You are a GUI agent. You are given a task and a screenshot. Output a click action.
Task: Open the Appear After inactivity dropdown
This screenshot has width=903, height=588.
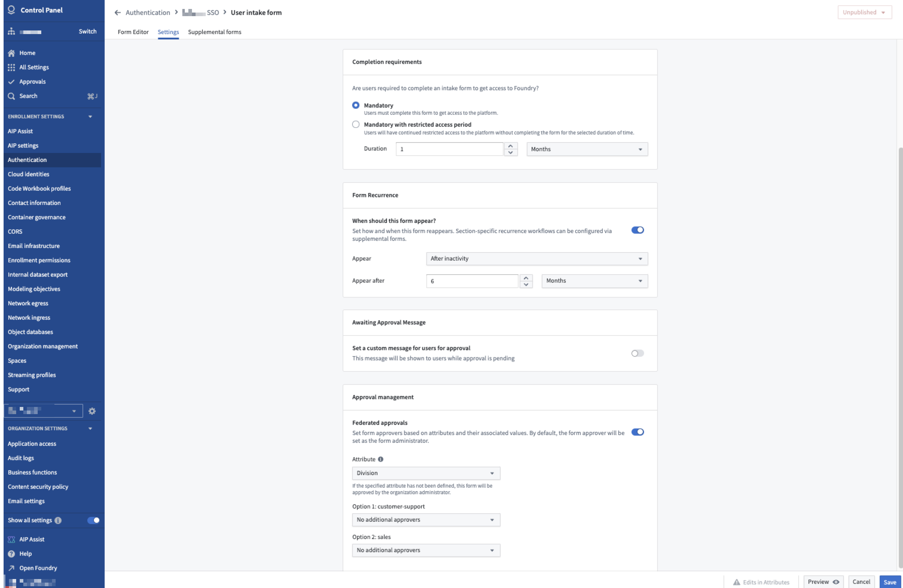tap(537, 258)
